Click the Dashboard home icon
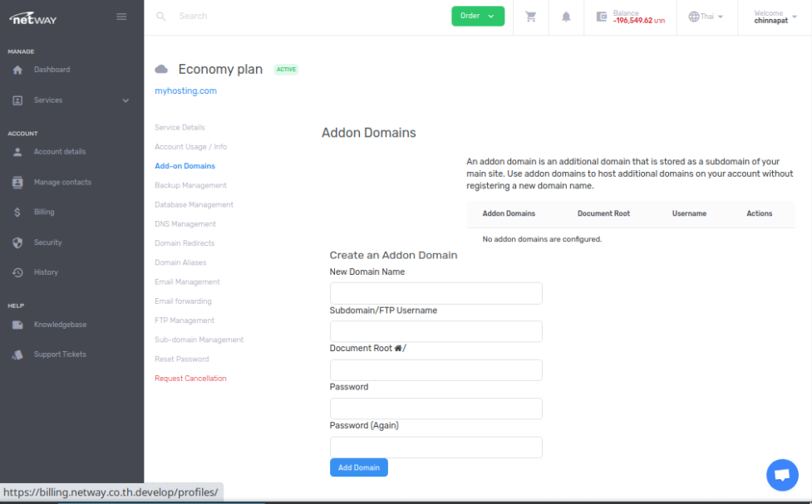 pos(17,70)
